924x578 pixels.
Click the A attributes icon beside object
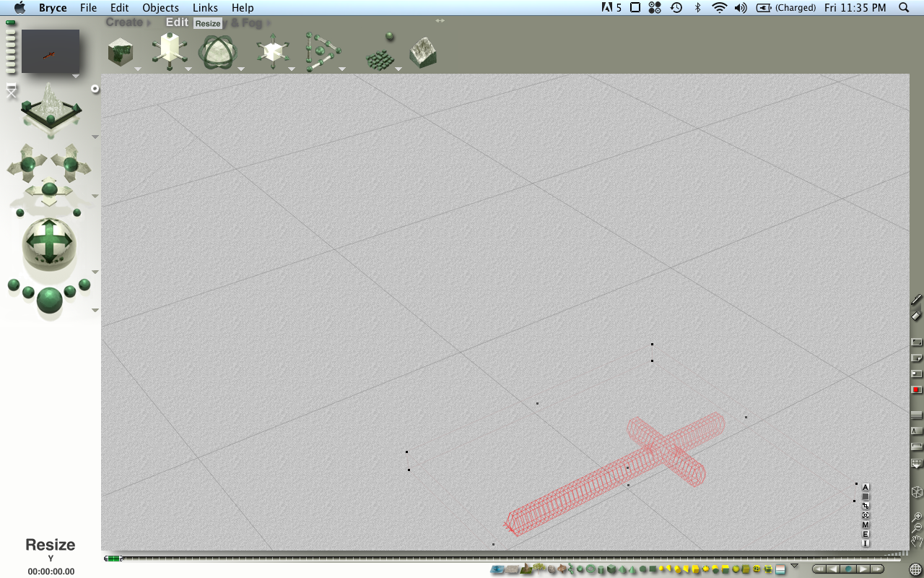[x=866, y=487]
